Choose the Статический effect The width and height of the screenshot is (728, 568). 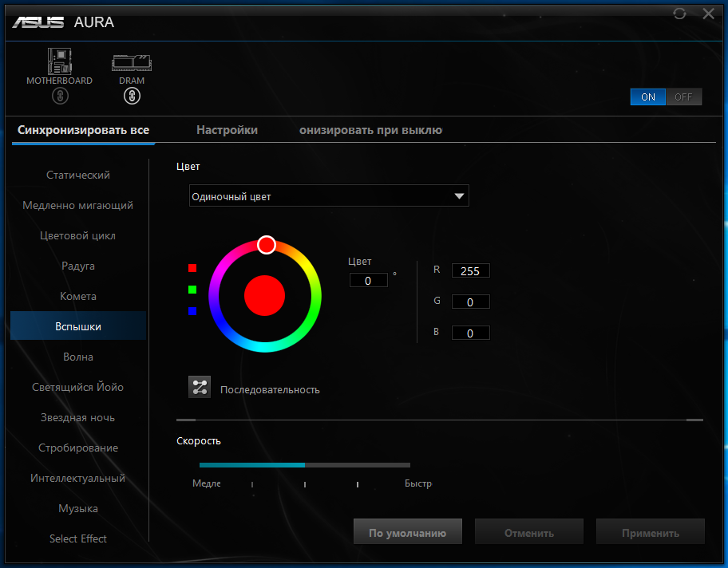(x=78, y=175)
